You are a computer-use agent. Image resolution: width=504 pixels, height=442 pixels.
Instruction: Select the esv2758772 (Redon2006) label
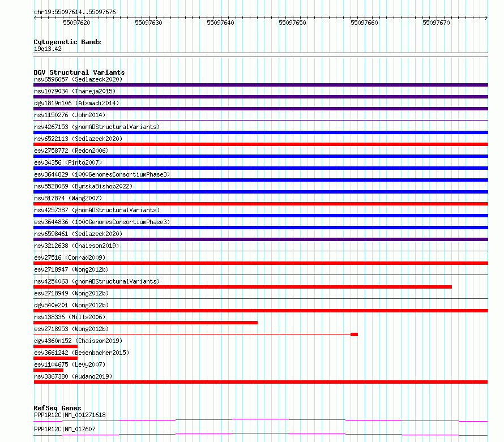[x=71, y=151]
